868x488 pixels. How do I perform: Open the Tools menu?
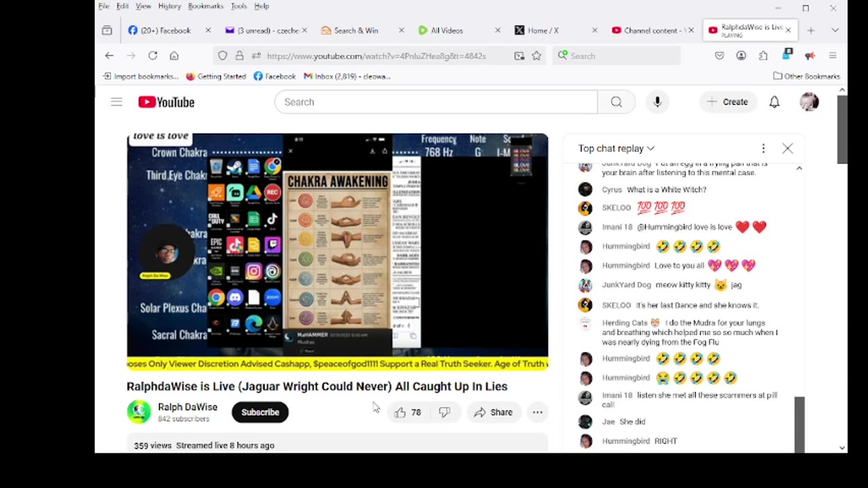pyautogui.click(x=239, y=6)
